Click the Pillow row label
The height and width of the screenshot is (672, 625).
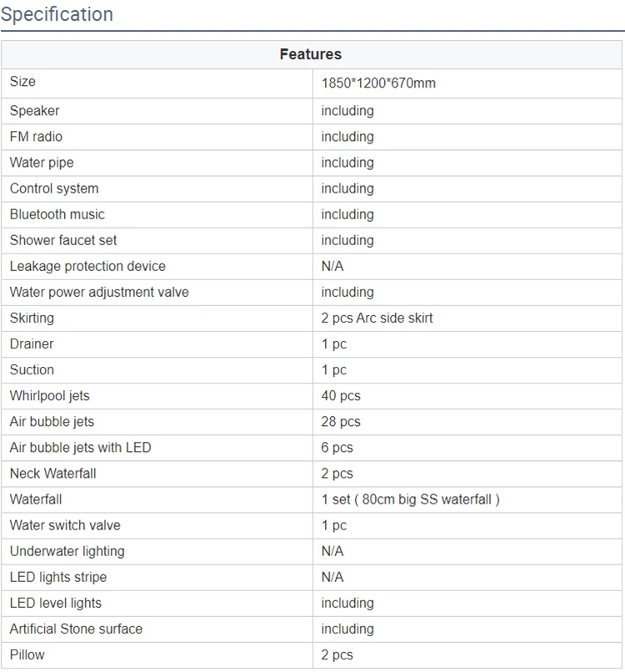click(x=27, y=654)
